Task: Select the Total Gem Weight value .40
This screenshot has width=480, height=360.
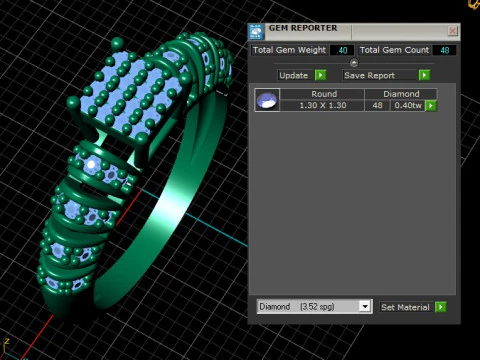Action: point(342,50)
